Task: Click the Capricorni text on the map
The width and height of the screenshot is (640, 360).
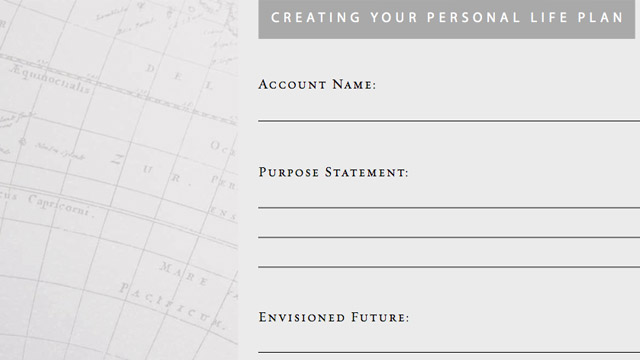Action: [x=58, y=205]
